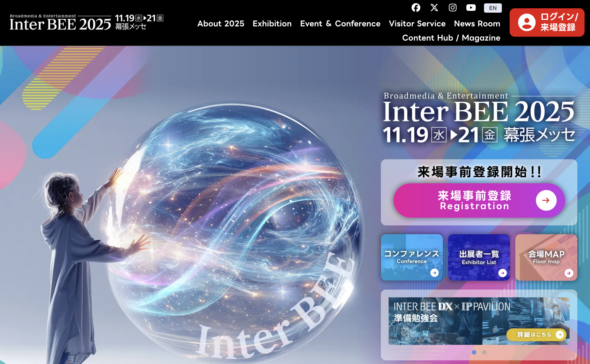590x364 pixels.
Task: Expand the Event & Conference menu
Action: click(x=340, y=24)
